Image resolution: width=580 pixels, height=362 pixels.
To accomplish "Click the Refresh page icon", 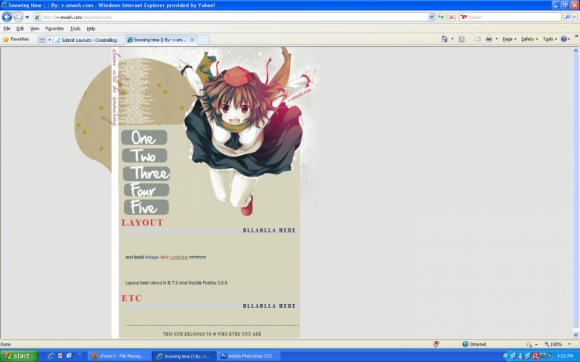I will 441,17.
